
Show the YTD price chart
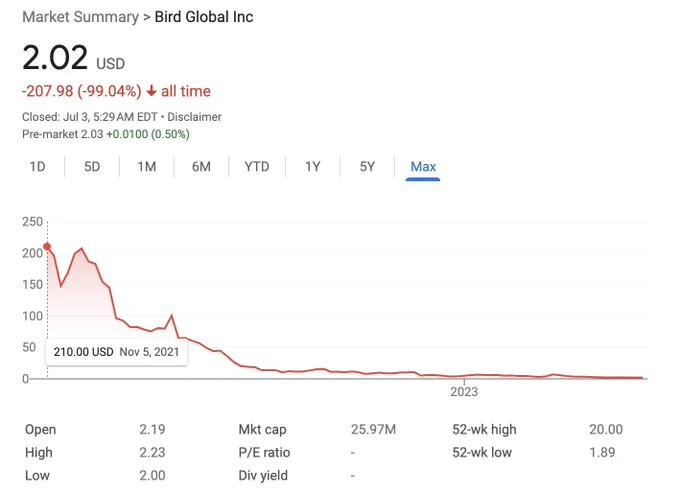click(x=257, y=167)
